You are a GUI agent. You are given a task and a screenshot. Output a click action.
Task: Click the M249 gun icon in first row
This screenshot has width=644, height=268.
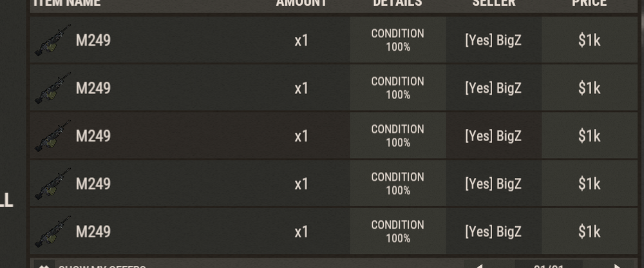coord(53,41)
